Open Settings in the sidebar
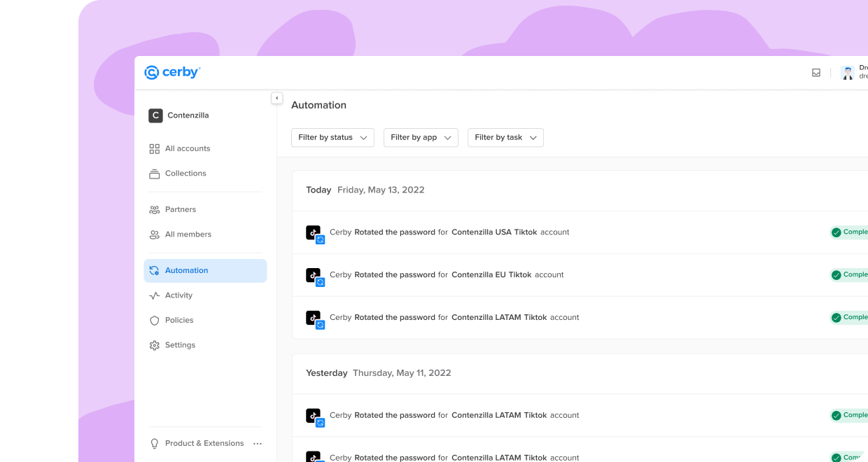The image size is (868, 462). (173, 345)
